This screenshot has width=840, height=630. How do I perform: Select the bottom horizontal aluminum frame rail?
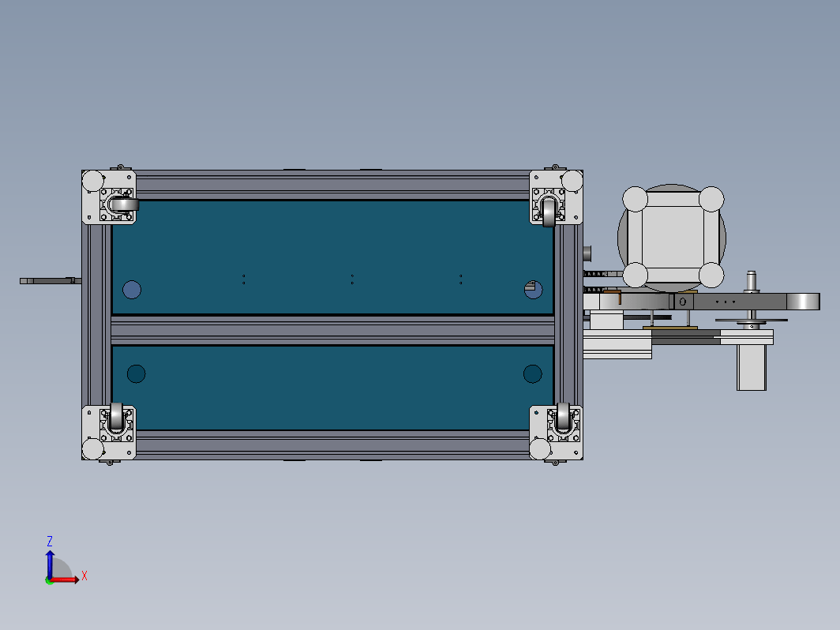point(332,445)
